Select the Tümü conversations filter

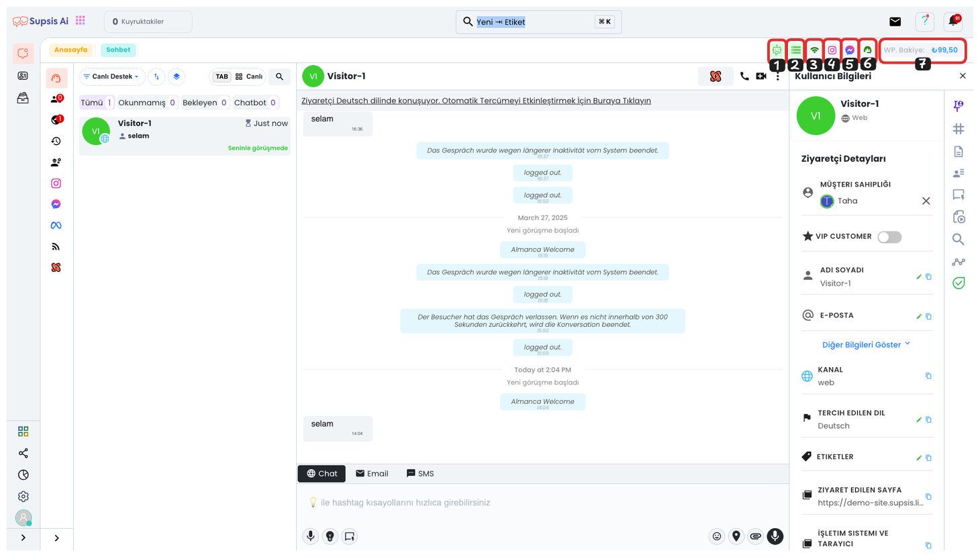(97, 103)
